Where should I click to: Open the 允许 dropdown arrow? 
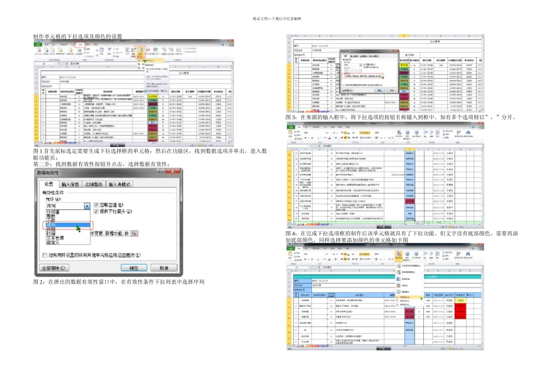(87, 206)
